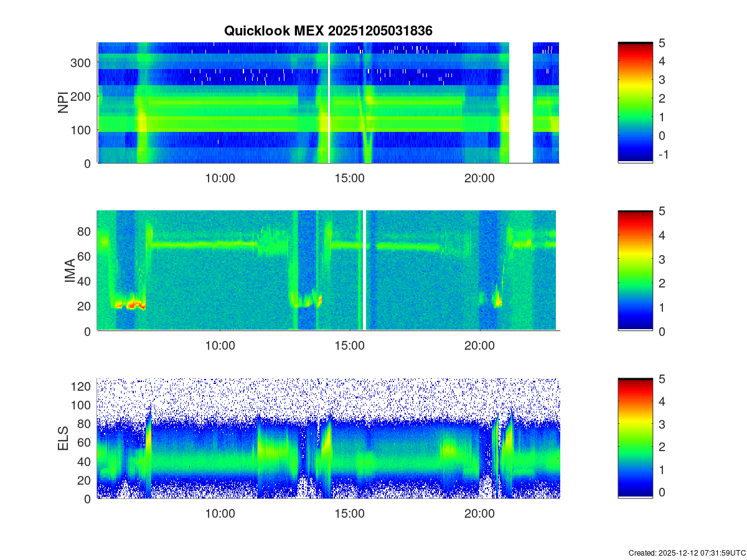The width and height of the screenshot is (747, 560).
Task: Click the Created timestamp text at bottom right
Action: point(687,553)
